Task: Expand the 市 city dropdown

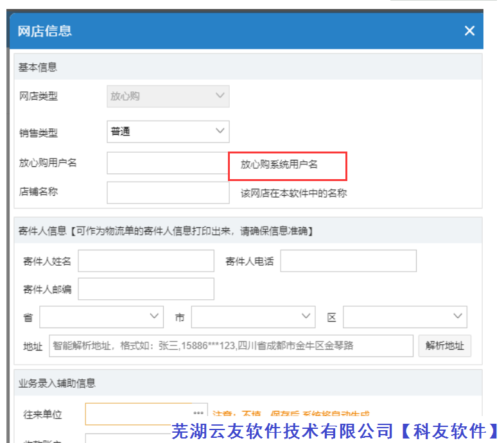Action: [x=252, y=317]
